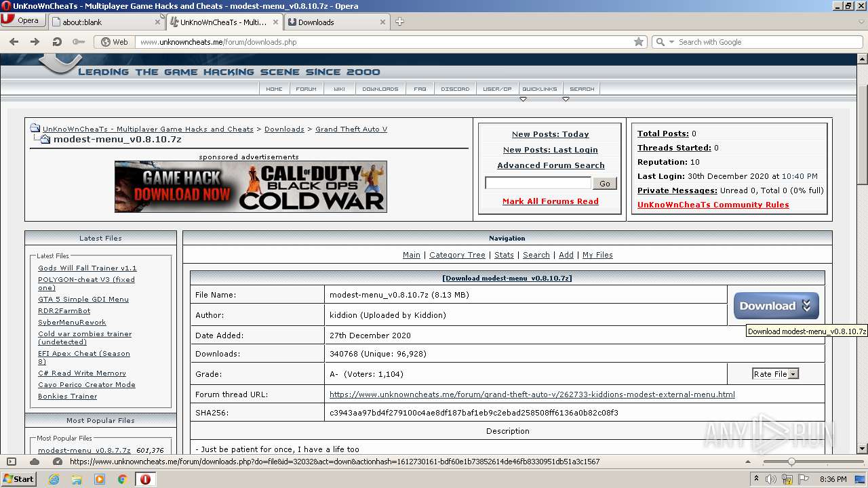Bookmark the page with the star icon

638,42
